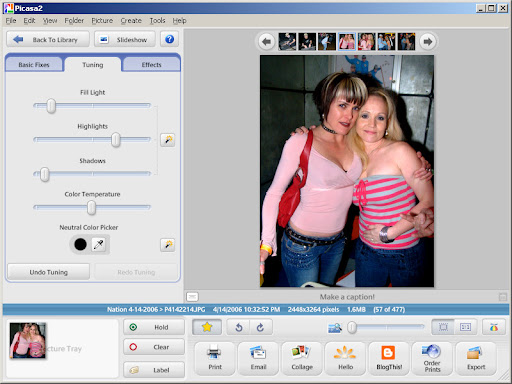Image resolution: width=512 pixels, height=384 pixels.
Task: Pick the neutral color eyedropper
Action: [x=99, y=244]
